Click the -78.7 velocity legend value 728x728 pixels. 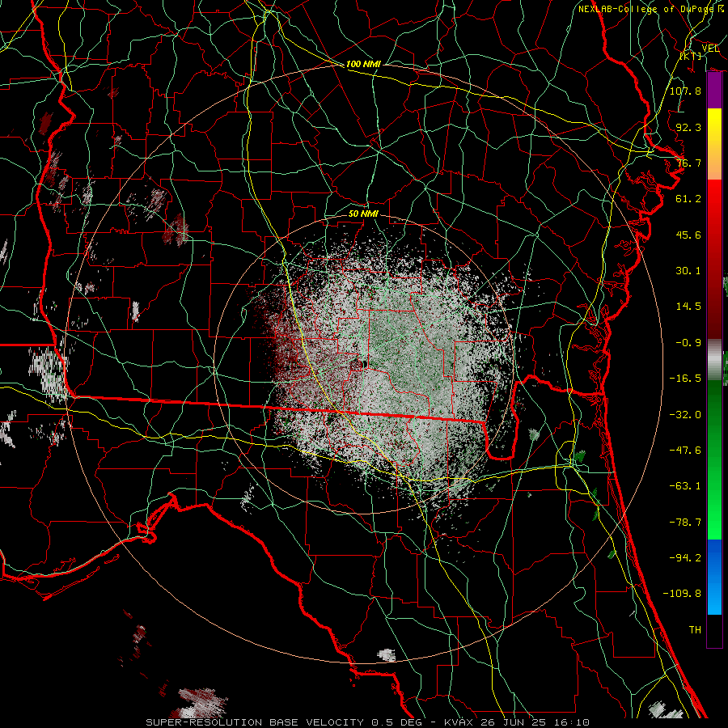coord(685,523)
